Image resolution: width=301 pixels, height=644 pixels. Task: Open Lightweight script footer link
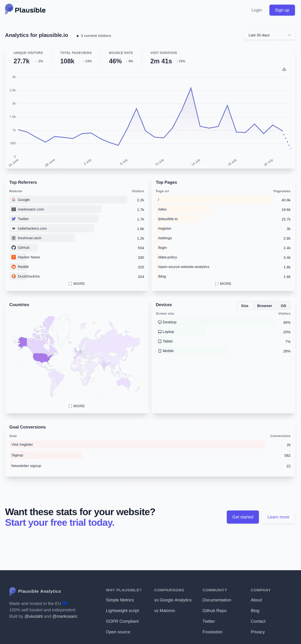(122, 611)
